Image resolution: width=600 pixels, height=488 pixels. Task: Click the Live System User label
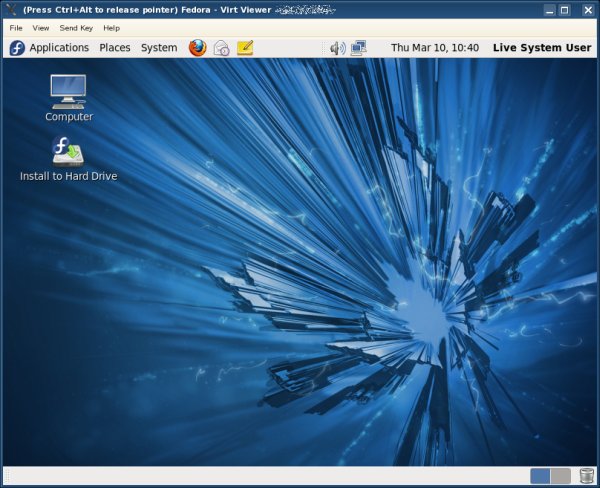542,48
